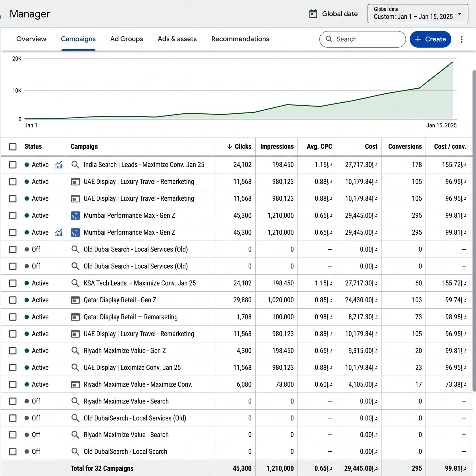Screen dimensions: 476x476
Task: Click the display icon for Riyadh Maximize Value - Maximize Conv.
Action: [x=75, y=384]
